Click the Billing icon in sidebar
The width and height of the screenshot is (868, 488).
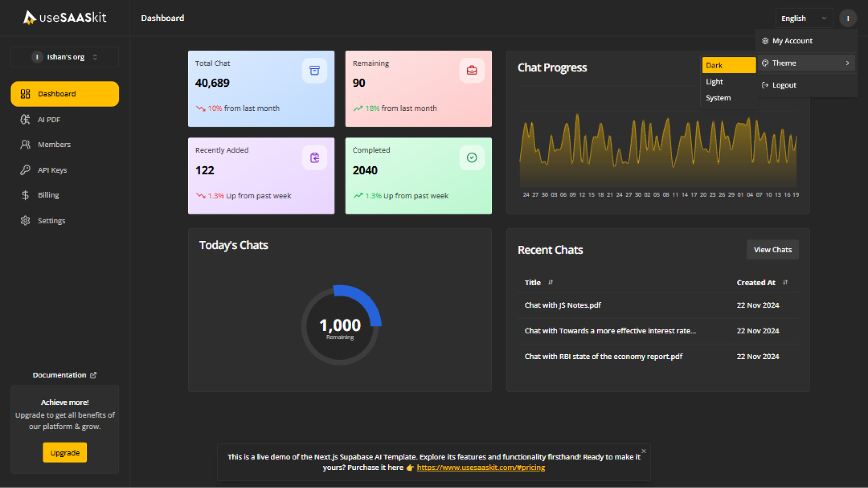click(x=24, y=195)
